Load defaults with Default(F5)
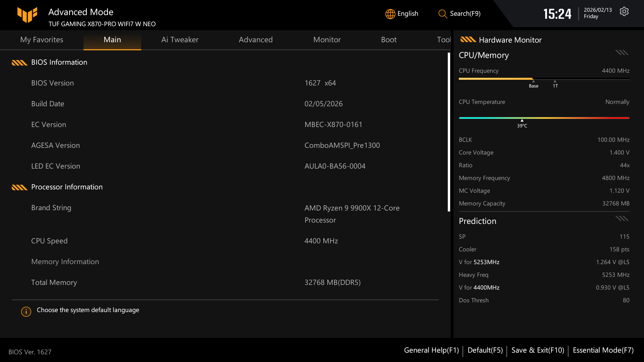Image resolution: width=644 pixels, height=362 pixels. 485,350
